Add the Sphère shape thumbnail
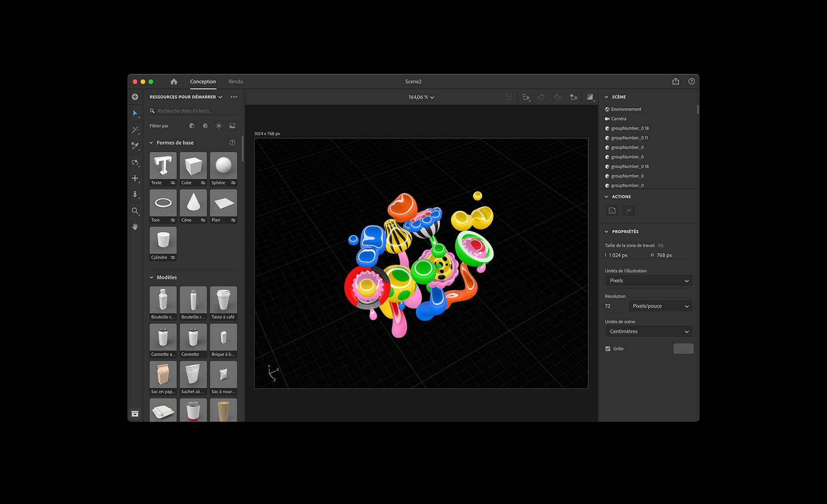 coord(223,166)
